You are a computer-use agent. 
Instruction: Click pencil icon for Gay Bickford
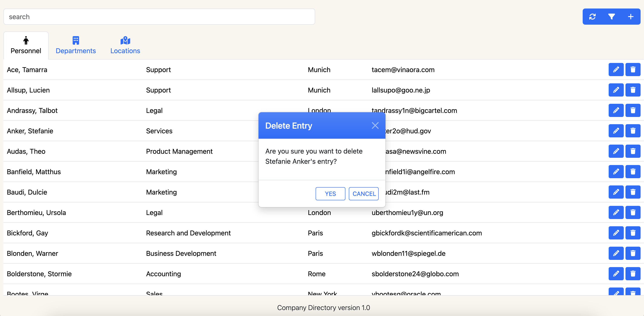(x=616, y=233)
